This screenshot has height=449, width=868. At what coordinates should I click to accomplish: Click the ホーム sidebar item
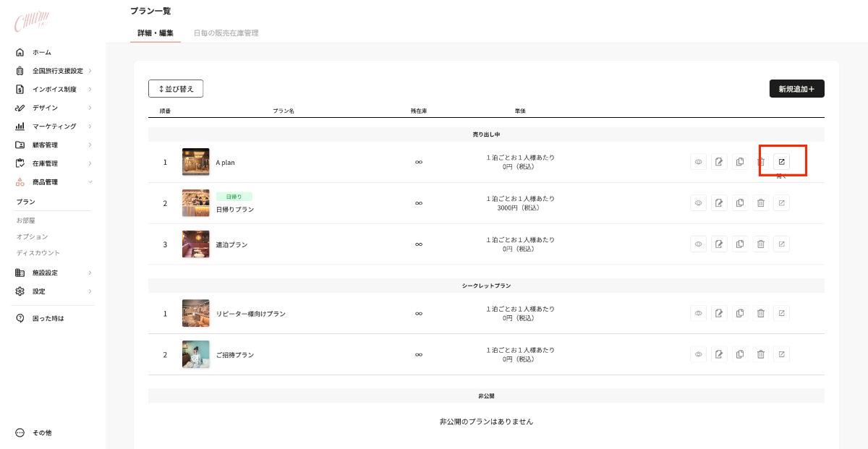point(41,53)
